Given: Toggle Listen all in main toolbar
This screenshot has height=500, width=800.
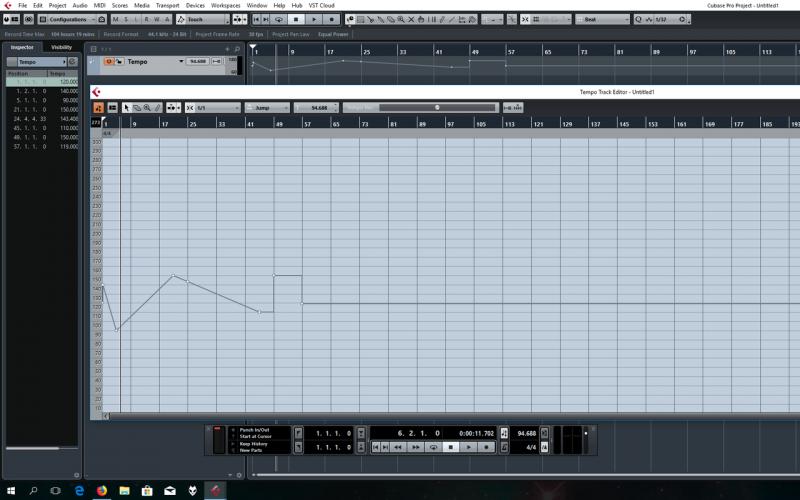Looking at the screenshot, I should [136, 19].
